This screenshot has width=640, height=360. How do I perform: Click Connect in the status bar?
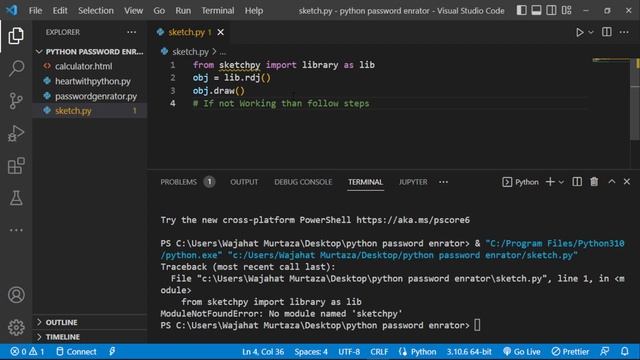[x=76, y=352]
